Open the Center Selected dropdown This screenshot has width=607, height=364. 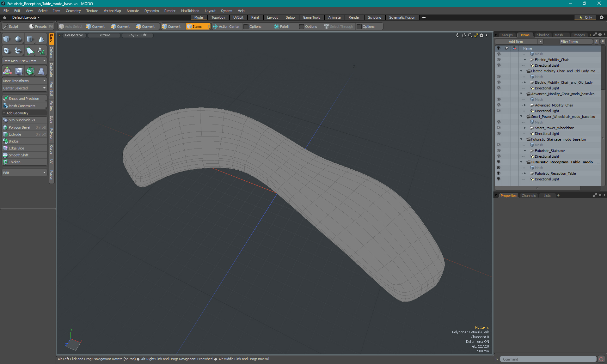click(x=24, y=88)
